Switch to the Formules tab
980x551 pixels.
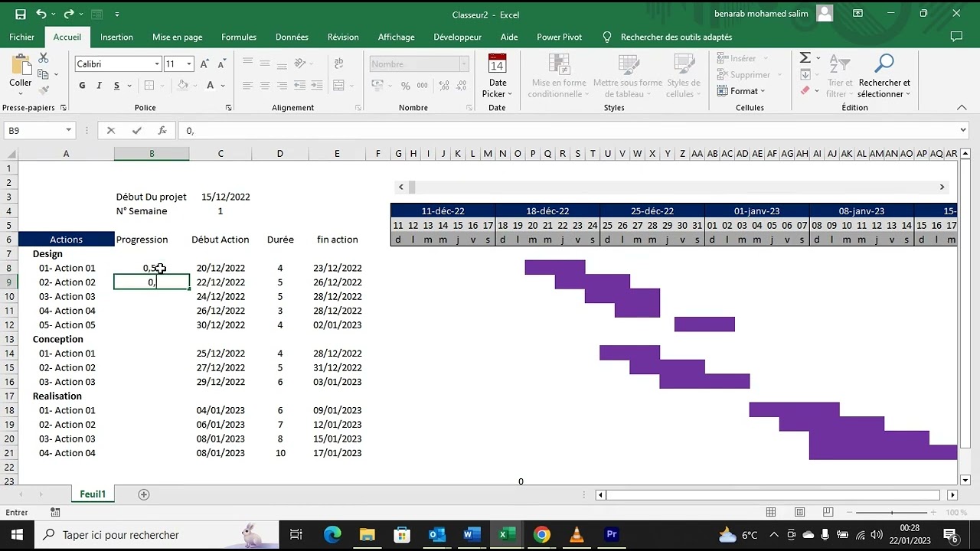click(239, 37)
